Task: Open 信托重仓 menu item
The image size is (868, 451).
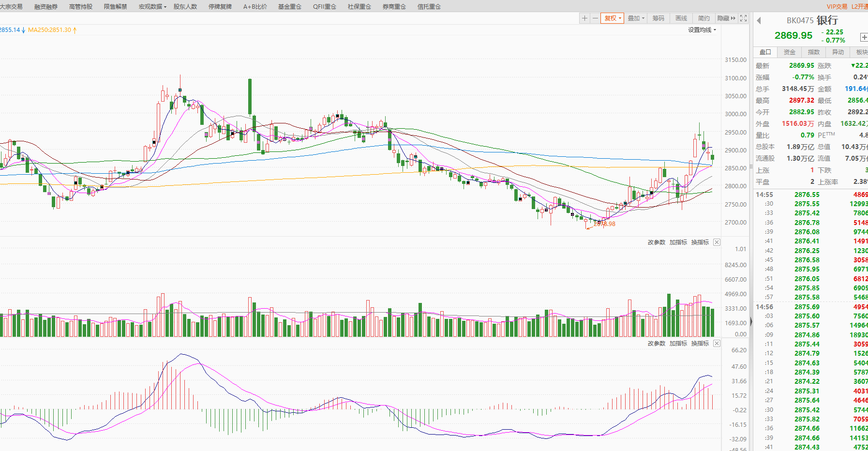Action: click(x=429, y=7)
